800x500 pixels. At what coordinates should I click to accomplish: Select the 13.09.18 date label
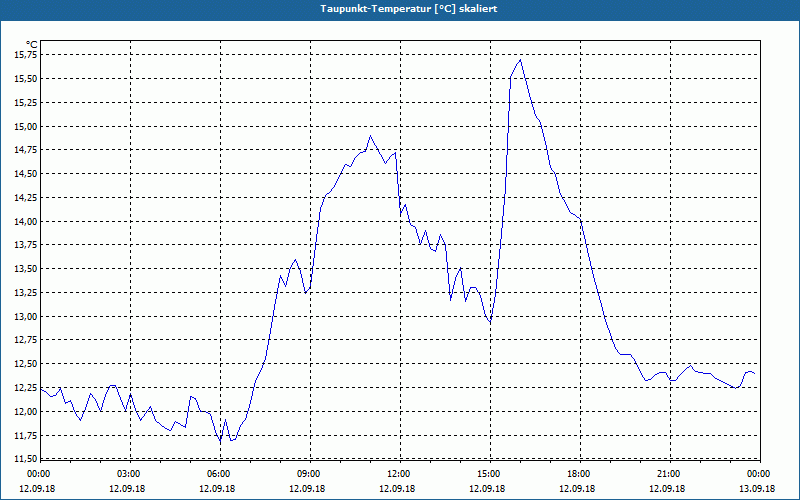(757, 488)
